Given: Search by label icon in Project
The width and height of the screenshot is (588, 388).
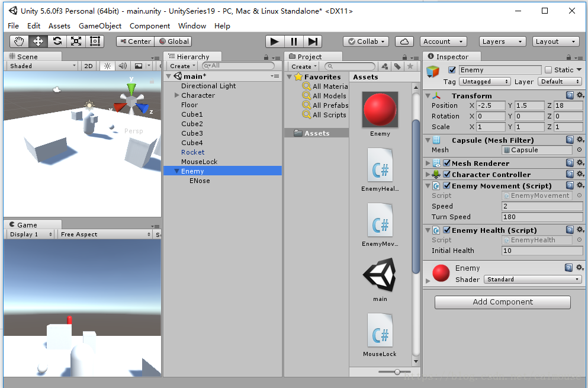Looking at the screenshot, I should (397, 66).
